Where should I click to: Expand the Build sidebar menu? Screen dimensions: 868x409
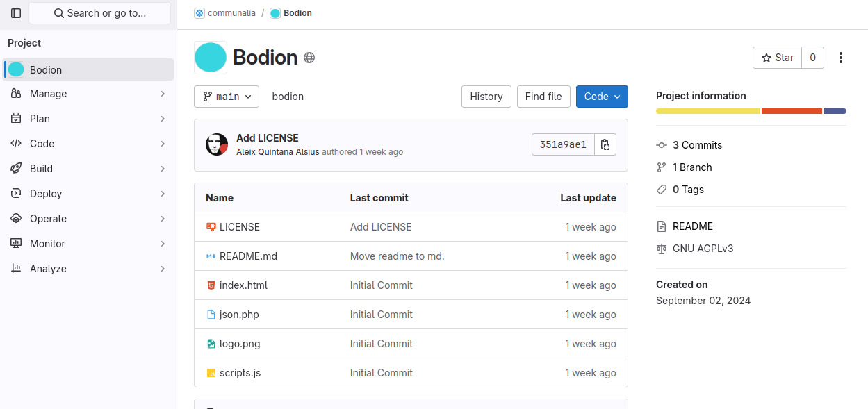pos(88,169)
